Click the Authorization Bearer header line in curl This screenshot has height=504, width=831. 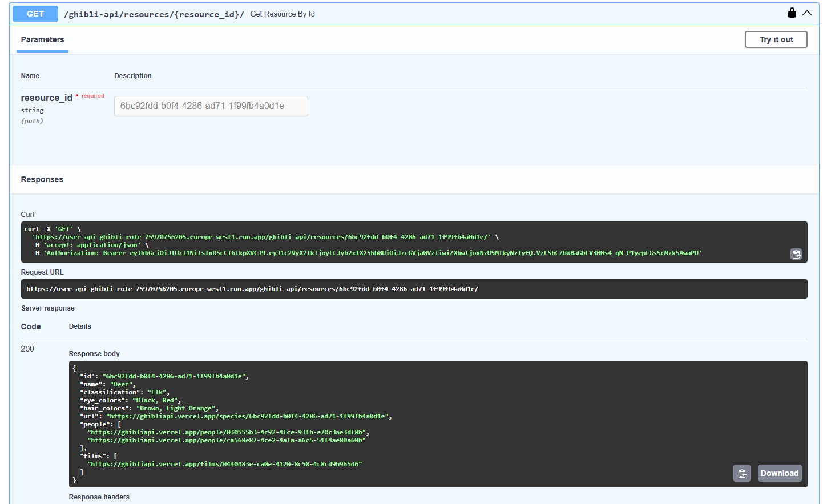(367, 253)
